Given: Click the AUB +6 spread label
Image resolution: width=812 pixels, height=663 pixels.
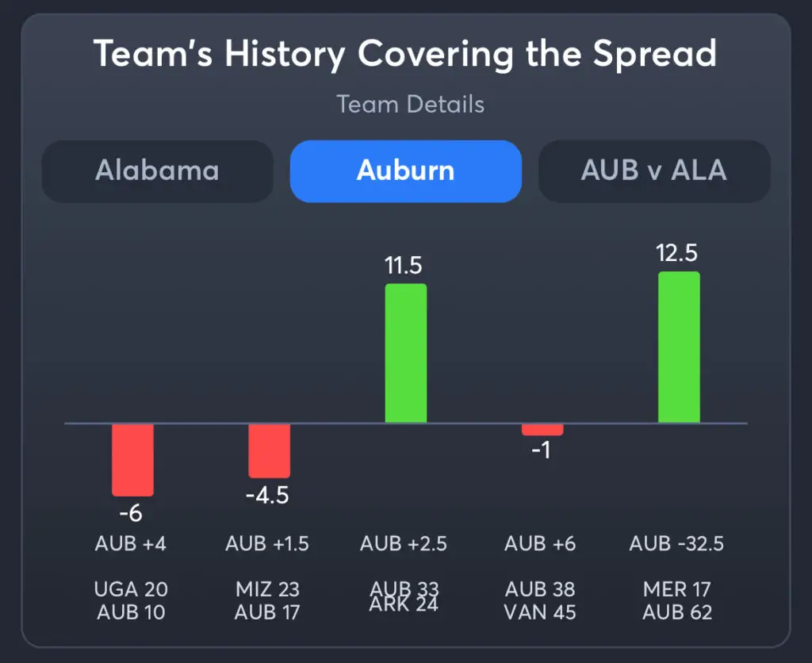Looking at the screenshot, I should click(x=540, y=544).
